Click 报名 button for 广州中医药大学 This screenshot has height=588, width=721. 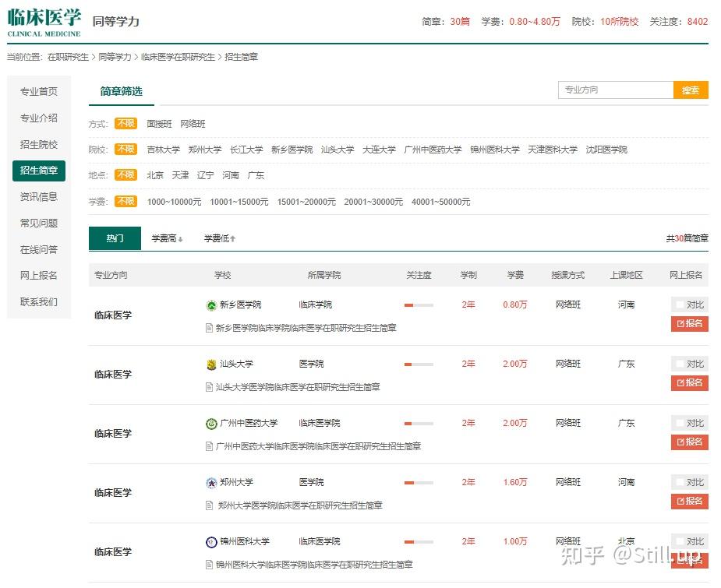click(689, 442)
